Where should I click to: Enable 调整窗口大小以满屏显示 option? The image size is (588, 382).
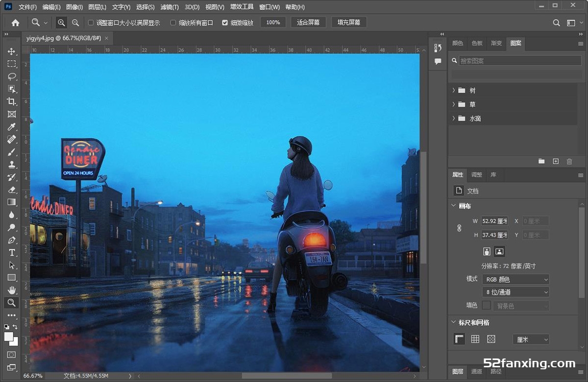click(x=91, y=22)
